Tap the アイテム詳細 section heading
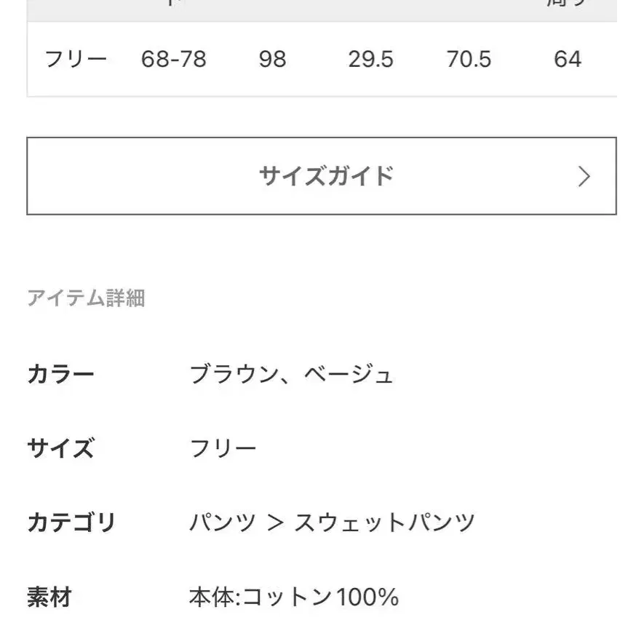This screenshot has height=644, width=644. (86, 298)
